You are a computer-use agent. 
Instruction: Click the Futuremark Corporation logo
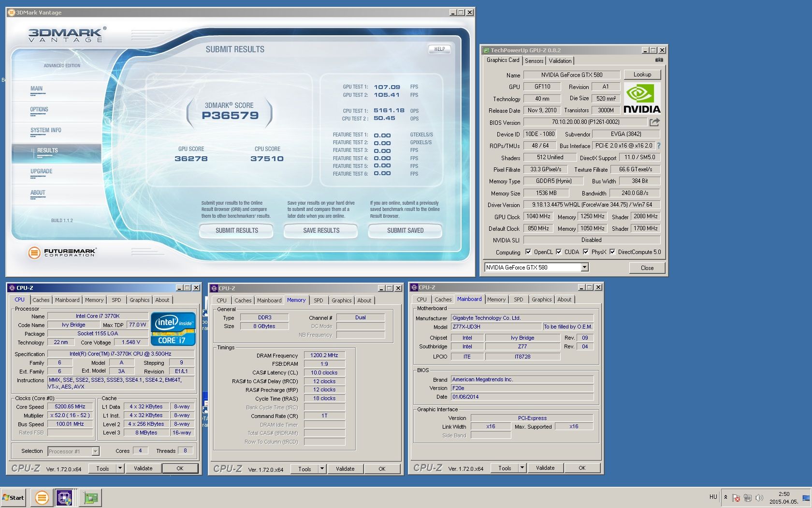pyautogui.click(x=62, y=252)
